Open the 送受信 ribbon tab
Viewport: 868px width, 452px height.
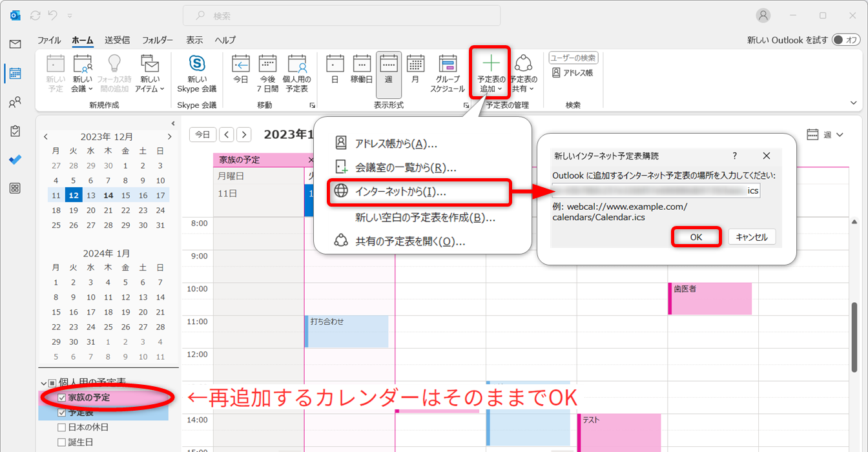(x=117, y=40)
